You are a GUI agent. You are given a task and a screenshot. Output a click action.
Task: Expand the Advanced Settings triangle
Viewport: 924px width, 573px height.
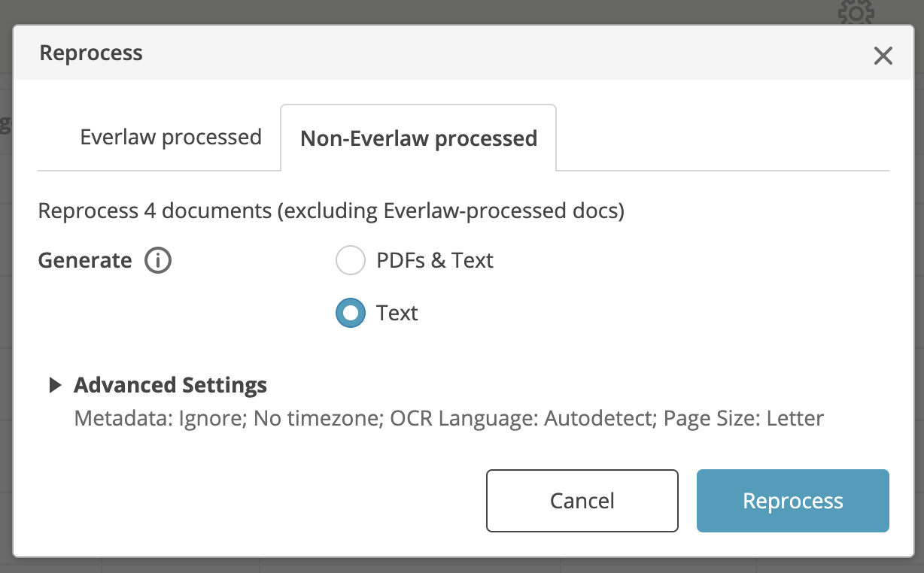pyautogui.click(x=55, y=386)
